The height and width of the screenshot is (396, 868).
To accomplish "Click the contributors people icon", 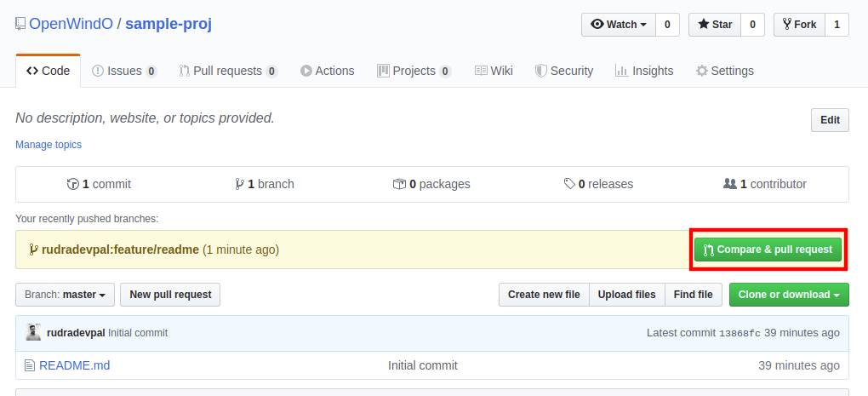I will [729, 184].
